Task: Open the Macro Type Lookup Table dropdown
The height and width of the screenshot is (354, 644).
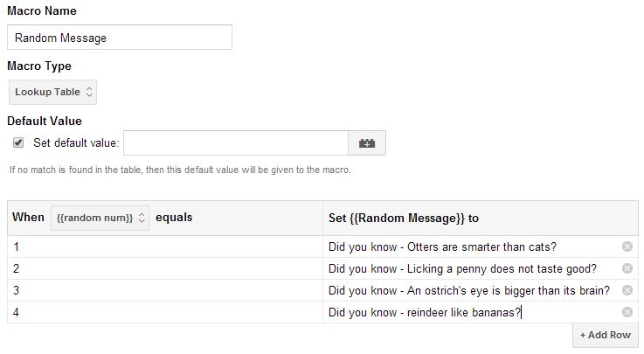Action: pos(53,92)
